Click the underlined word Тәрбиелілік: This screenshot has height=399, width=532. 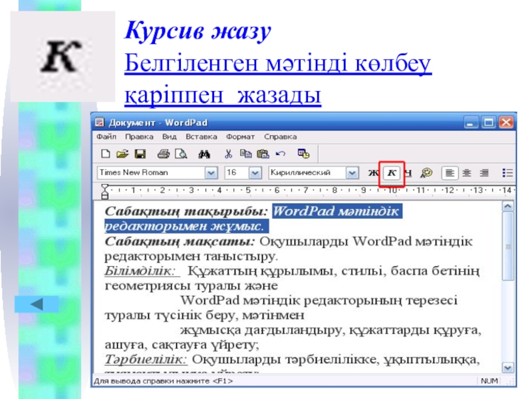[146, 359]
